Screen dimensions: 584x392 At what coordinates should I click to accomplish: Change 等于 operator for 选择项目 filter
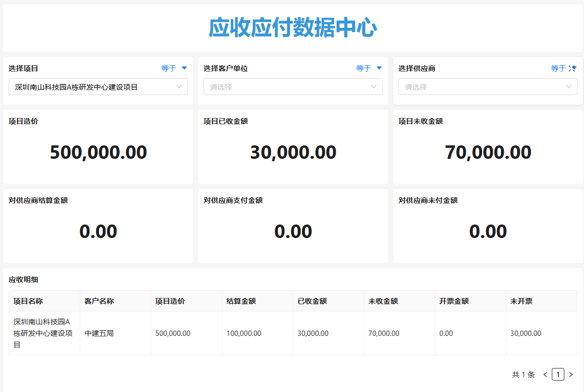pos(169,69)
